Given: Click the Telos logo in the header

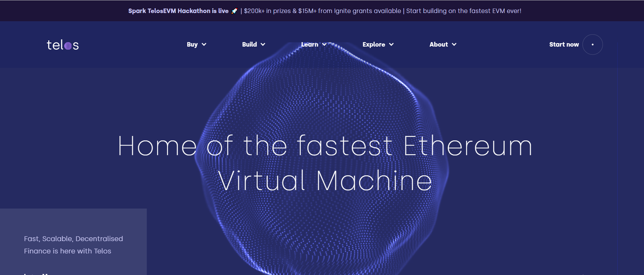Looking at the screenshot, I should point(63,45).
